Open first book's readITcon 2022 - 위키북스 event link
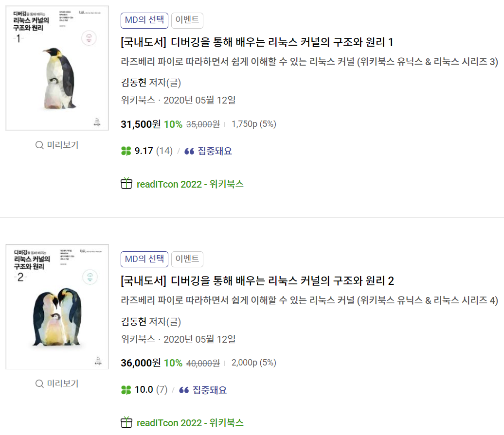This screenshot has width=504, height=435. click(190, 184)
